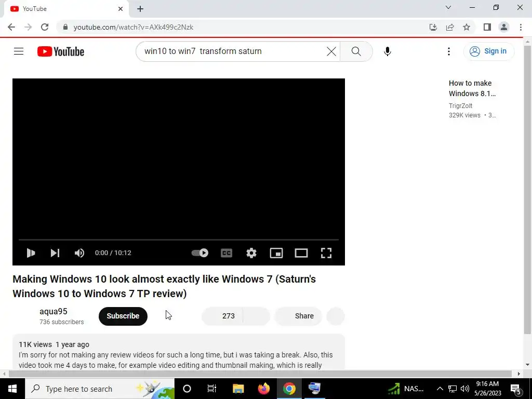Install or download page icon in address bar
Screen dimensions: 532x399
point(433,27)
